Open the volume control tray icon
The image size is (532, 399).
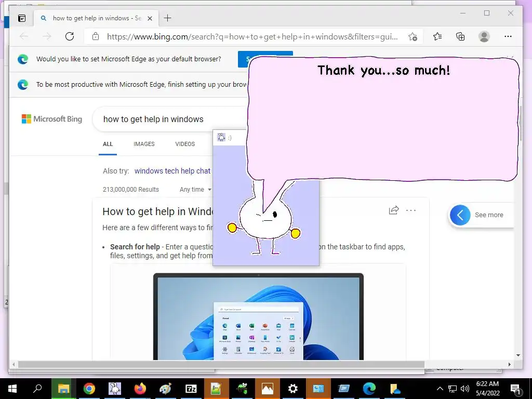(465, 389)
